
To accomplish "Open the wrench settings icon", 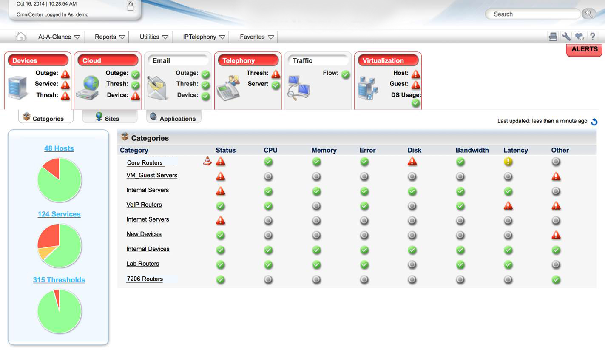I will tap(566, 37).
